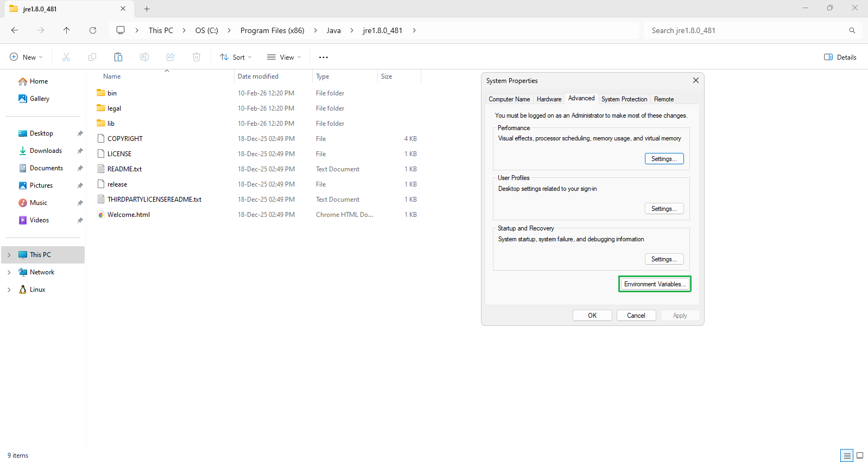The image size is (868, 462).
Task: Expand chevron after This PC breadcrumb
Action: (x=185, y=30)
